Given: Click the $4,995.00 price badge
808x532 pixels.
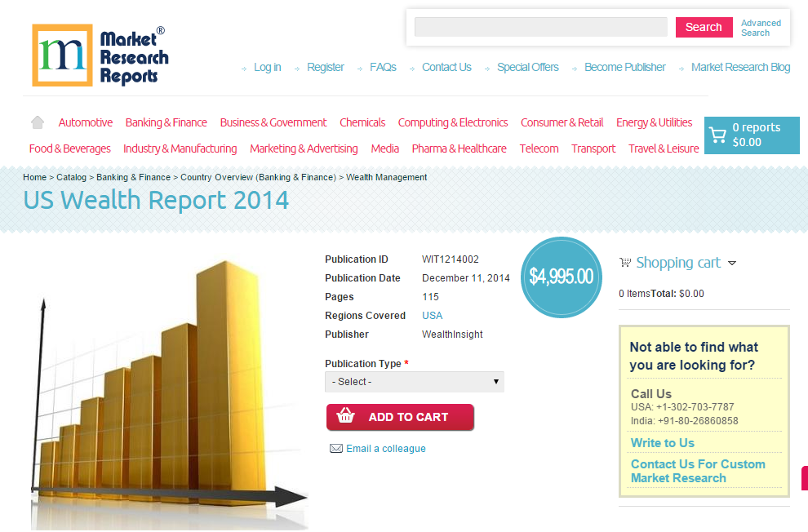Looking at the screenshot, I should (x=561, y=277).
